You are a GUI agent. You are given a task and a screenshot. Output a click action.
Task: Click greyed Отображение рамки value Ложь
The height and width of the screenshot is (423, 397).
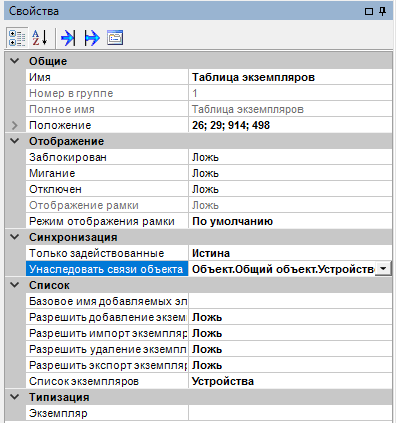[x=205, y=205]
